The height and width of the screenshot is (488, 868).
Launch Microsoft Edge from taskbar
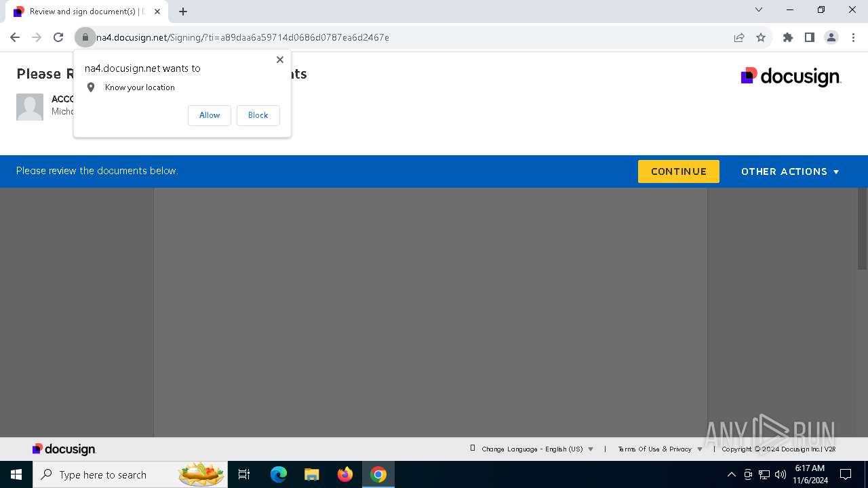click(279, 474)
